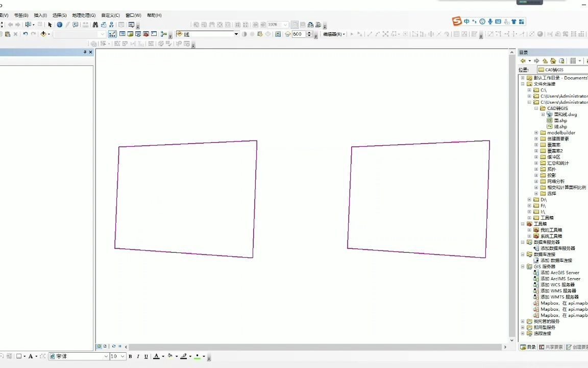The height and width of the screenshot is (368, 588).
Task: Click the Up One Level icon in Catalog
Action: (545, 61)
